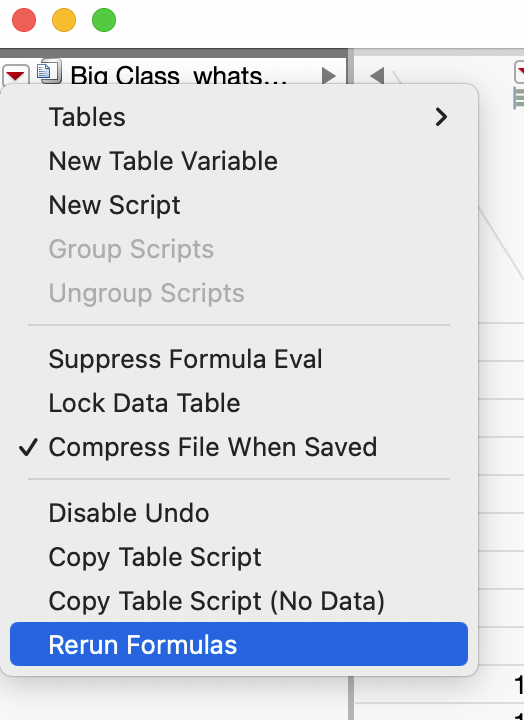This screenshot has height=720, width=524.
Task: Click the green full-screen window button
Action: coord(104,20)
